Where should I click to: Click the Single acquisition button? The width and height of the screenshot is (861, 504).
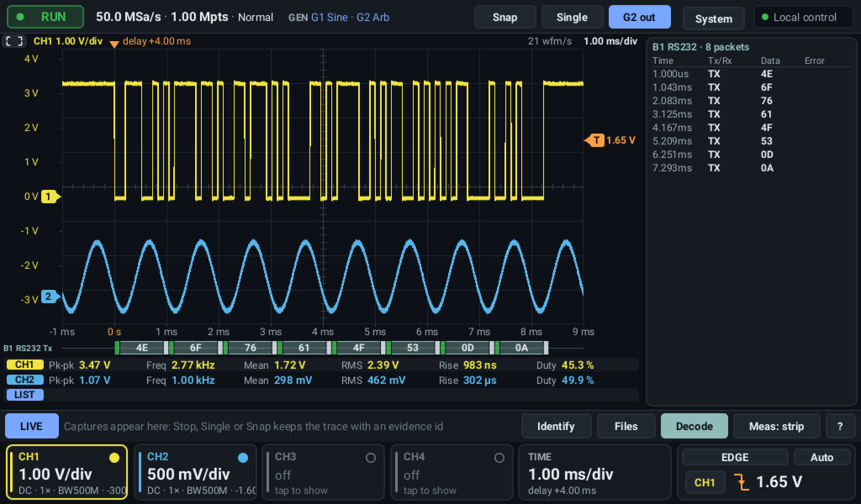point(572,17)
